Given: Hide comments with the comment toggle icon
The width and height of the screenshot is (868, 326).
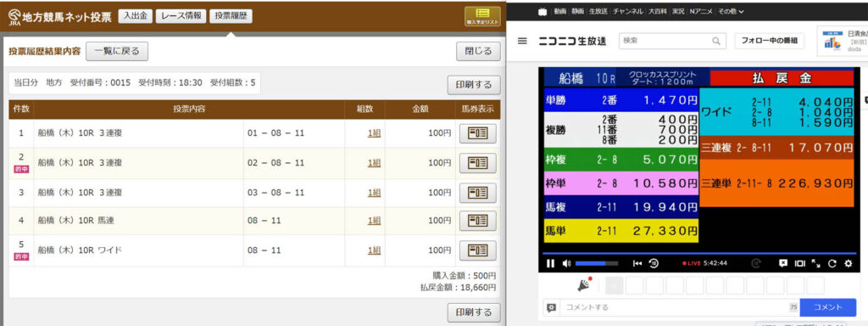Looking at the screenshot, I should (x=783, y=263).
